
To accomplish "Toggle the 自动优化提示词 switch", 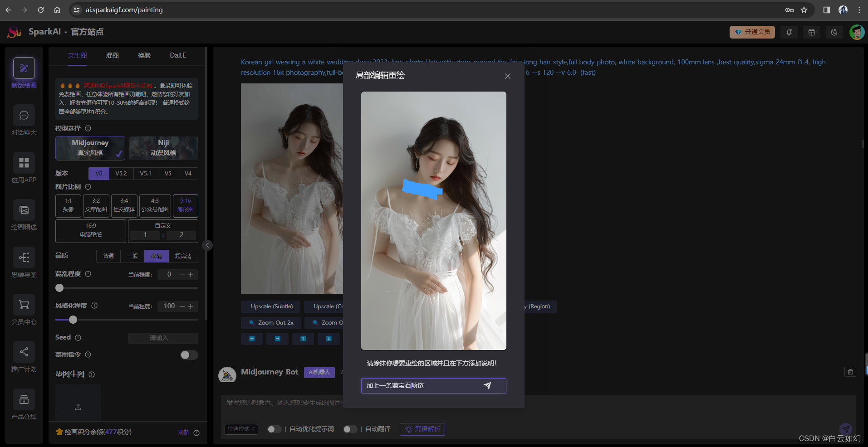I will (274, 429).
